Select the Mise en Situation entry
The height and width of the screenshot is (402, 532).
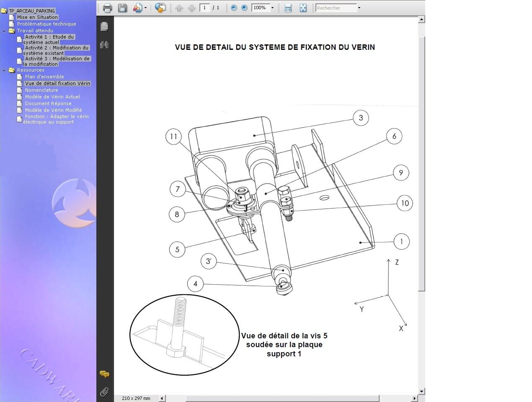pyautogui.click(x=37, y=17)
